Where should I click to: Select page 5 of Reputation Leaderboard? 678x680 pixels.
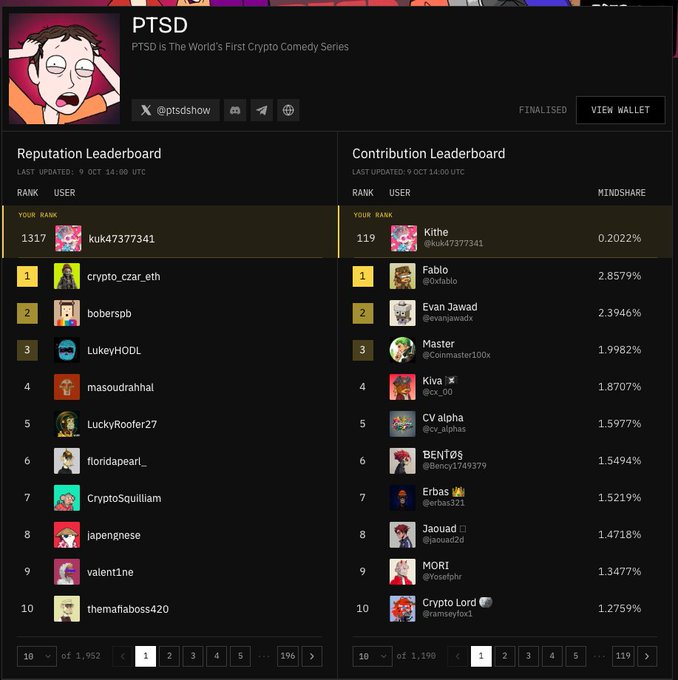(x=240, y=656)
